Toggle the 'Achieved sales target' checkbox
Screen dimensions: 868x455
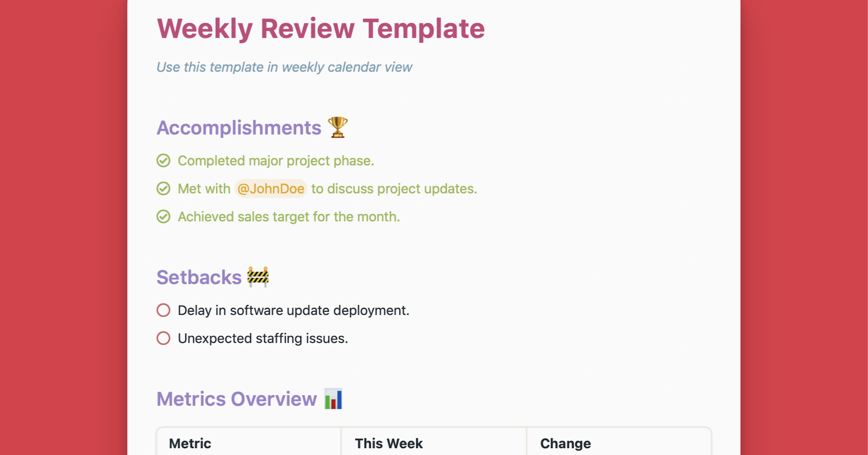[163, 216]
